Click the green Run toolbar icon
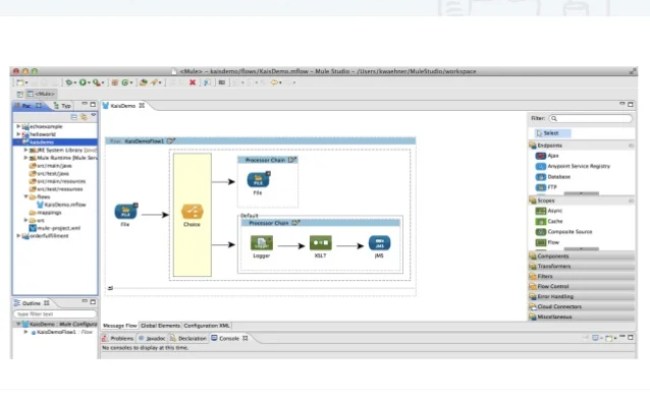Viewport: 650px width, 400px height. point(83,82)
